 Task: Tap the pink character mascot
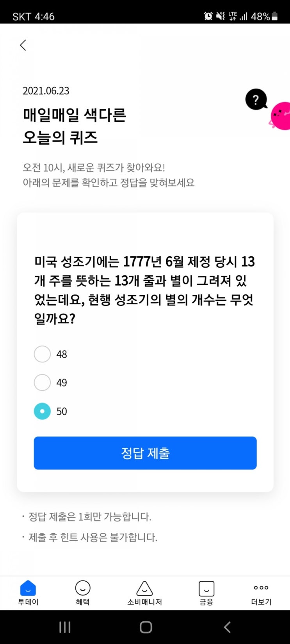click(280, 116)
